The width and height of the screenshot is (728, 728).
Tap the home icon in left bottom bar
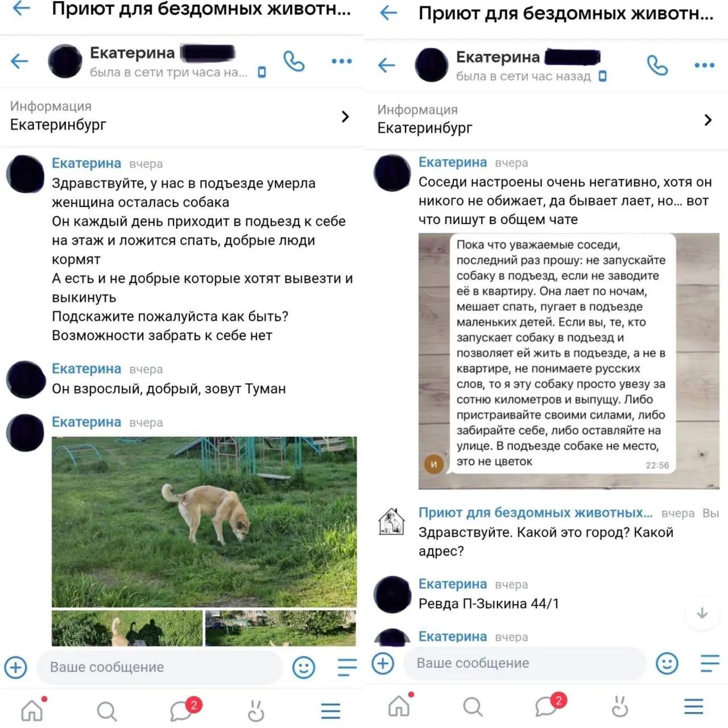pyautogui.click(x=33, y=709)
